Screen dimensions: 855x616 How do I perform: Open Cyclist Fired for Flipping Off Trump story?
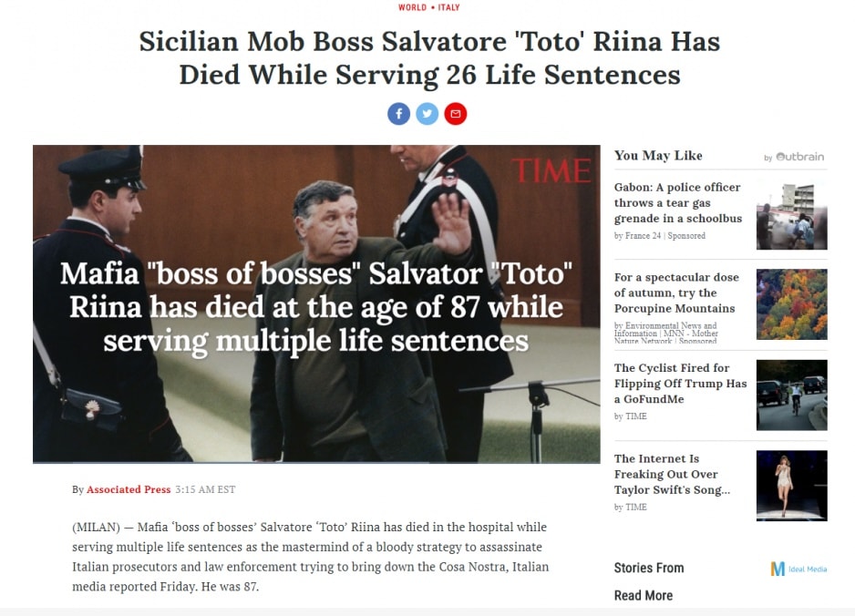click(680, 384)
